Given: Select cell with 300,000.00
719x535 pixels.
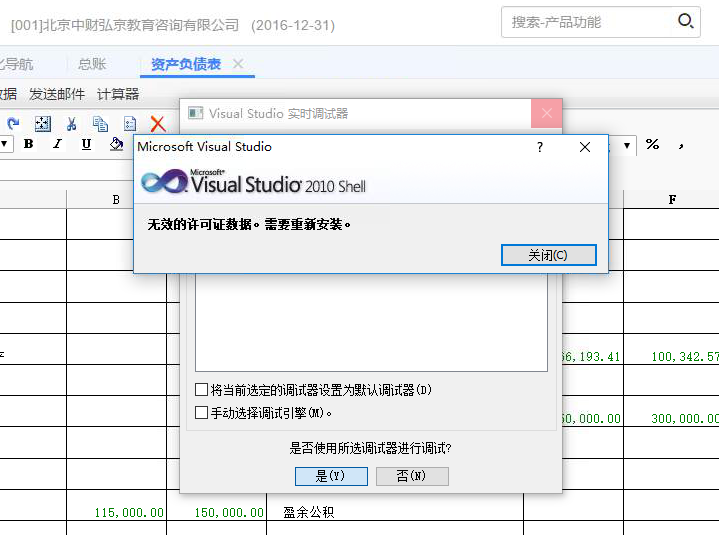Looking at the screenshot, I should coord(671,411).
